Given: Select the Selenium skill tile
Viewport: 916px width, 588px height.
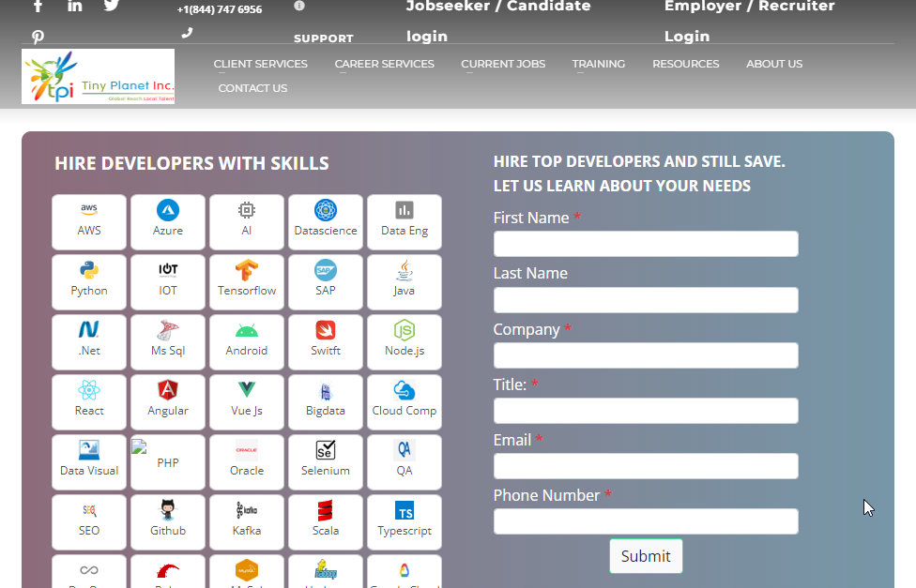Looking at the screenshot, I should pyautogui.click(x=326, y=462).
